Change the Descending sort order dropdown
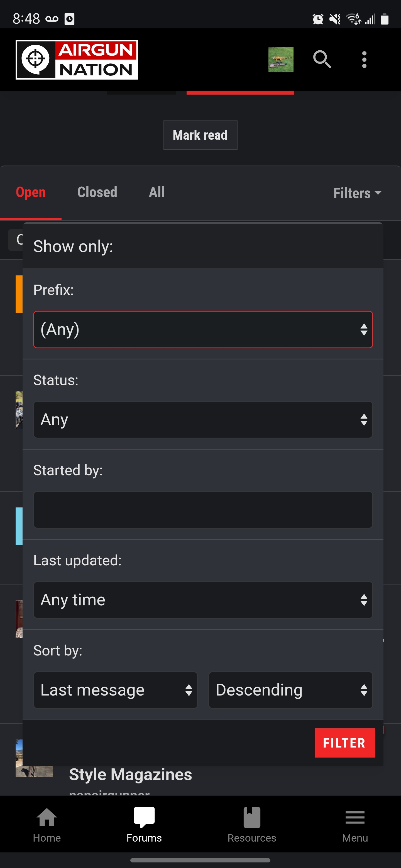Image resolution: width=401 pixels, height=868 pixels. point(290,690)
